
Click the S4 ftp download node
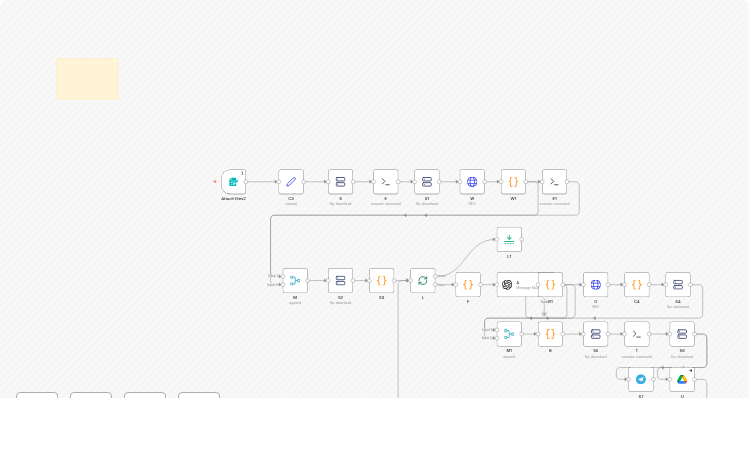coord(677,285)
